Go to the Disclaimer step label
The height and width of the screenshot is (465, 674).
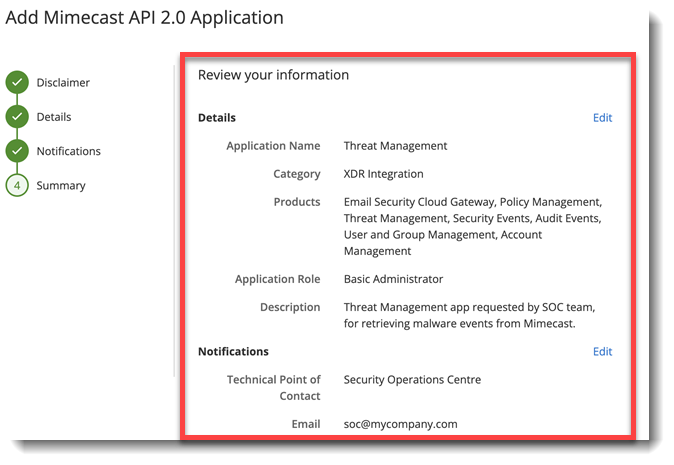pos(63,82)
